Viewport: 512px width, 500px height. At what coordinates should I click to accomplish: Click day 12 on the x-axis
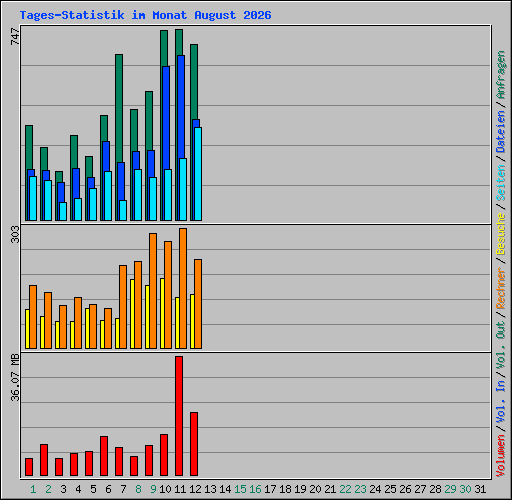coord(195,489)
